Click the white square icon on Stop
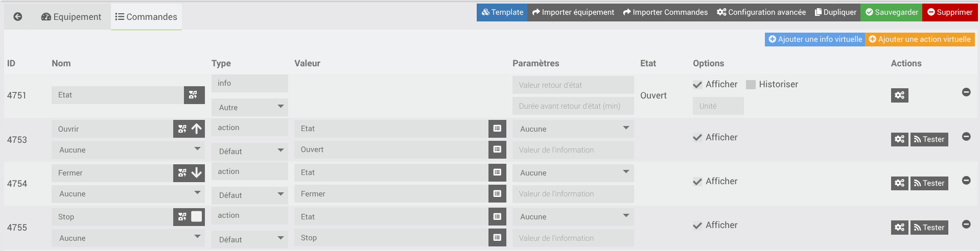The width and height of the screenshot is (980, 251). click(197, 217)
